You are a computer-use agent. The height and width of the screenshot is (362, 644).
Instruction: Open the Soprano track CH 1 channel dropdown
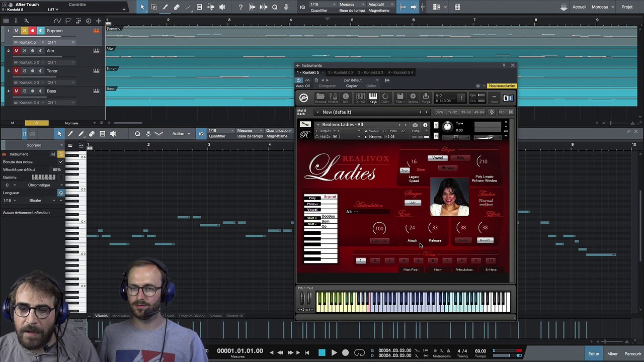click(61, 42)
